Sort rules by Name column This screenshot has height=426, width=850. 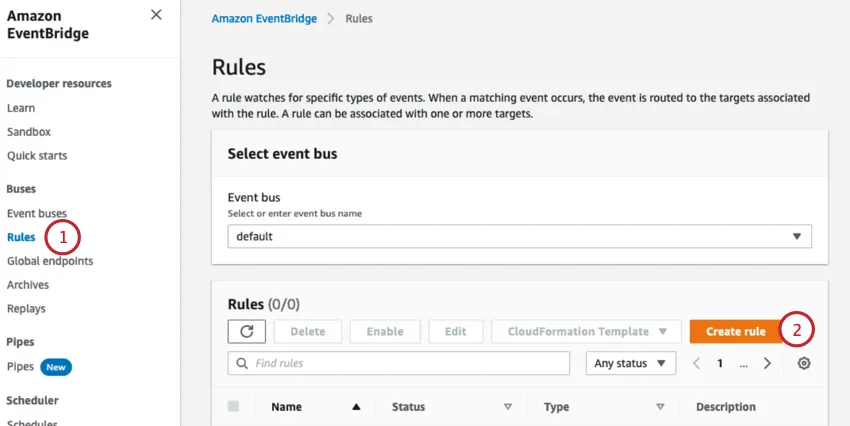click(356, 407)
